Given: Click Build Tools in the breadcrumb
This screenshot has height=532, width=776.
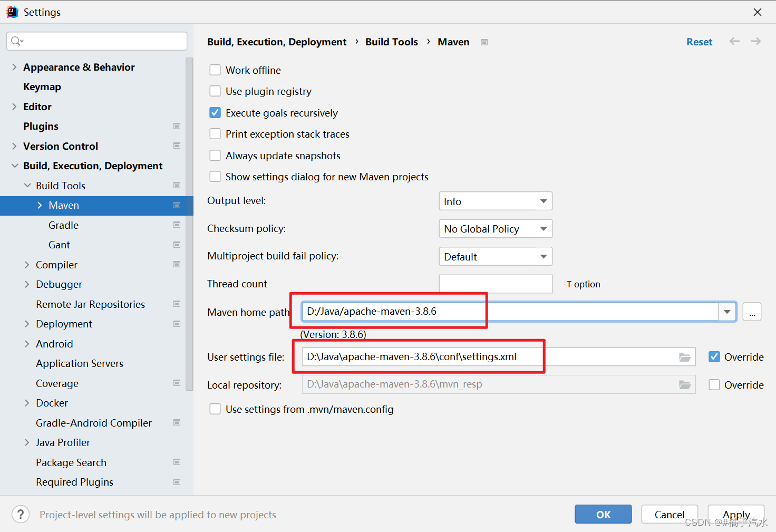Looking at the screenshot, I should pyautogui.click(x=392, y=42).
